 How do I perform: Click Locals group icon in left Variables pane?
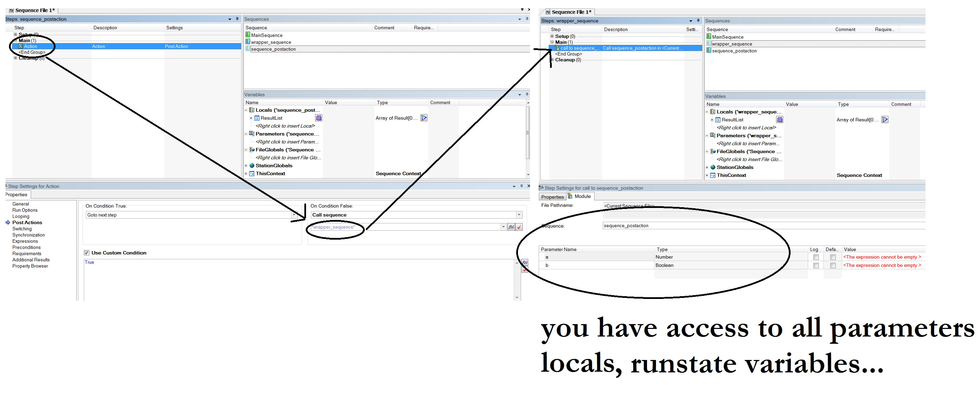[252, 110]
